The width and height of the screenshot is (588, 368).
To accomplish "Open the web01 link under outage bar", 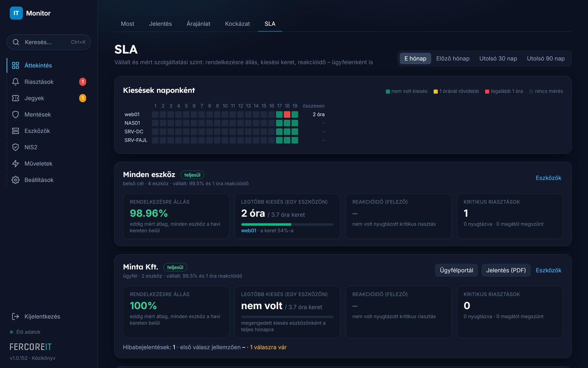I will click(x=248, y=230).
